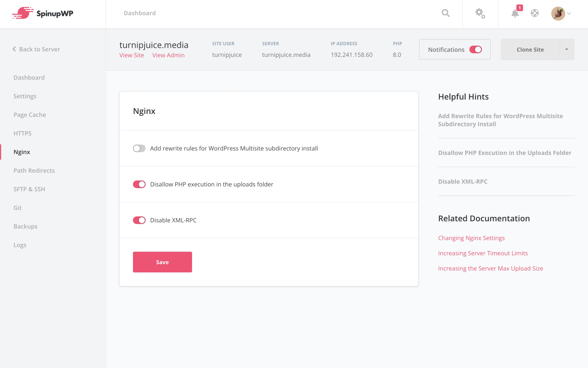Click the View Admin link
588x368 pixels.
[169, 55]
